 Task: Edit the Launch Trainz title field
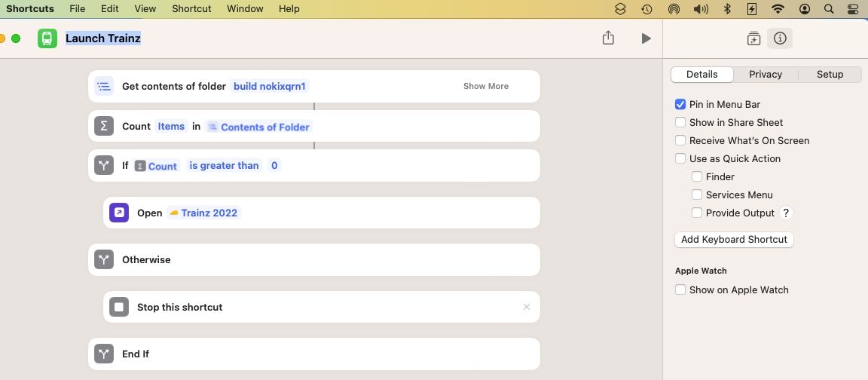click(103, 38)
